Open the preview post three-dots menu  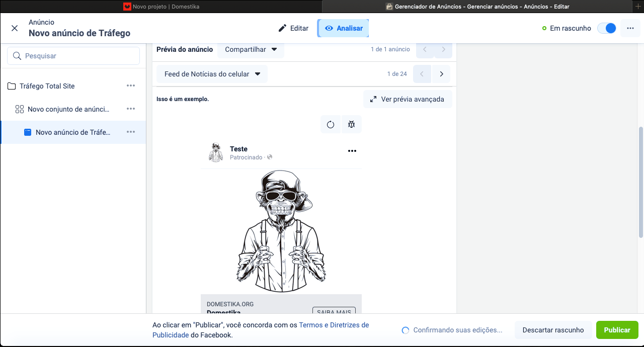[352, 151]
